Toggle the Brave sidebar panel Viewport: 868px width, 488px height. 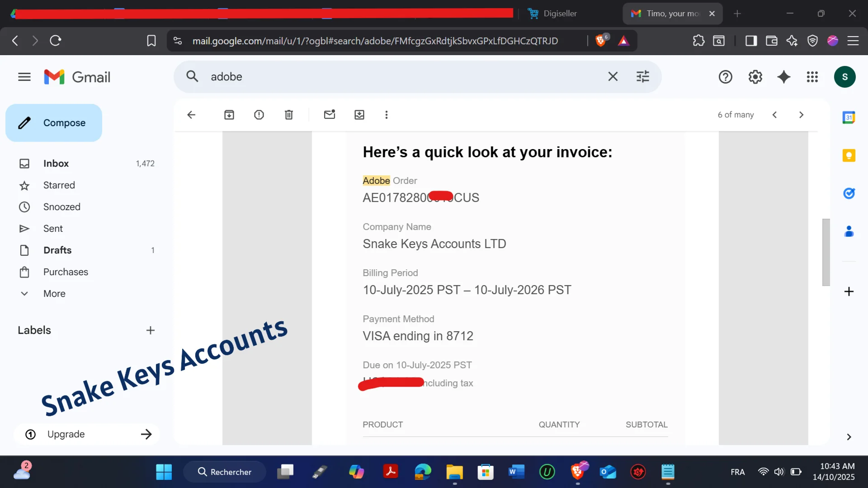click(751, 41)
